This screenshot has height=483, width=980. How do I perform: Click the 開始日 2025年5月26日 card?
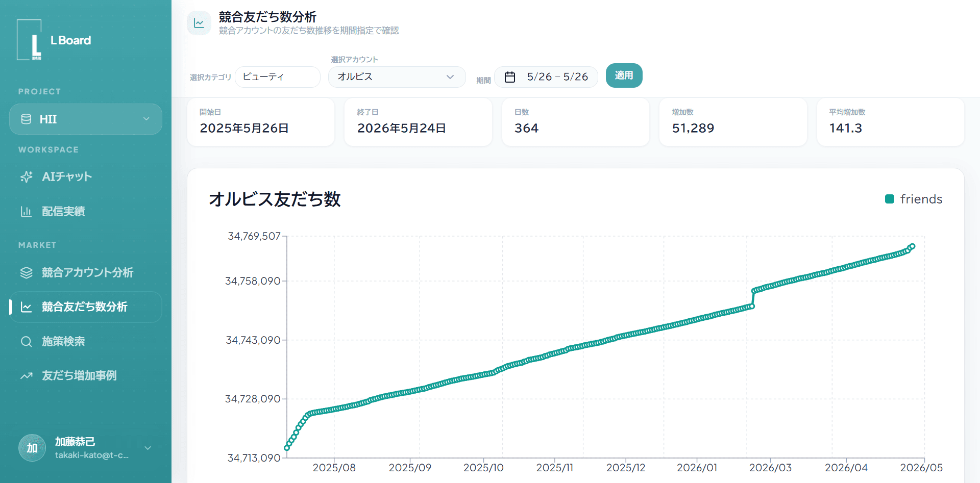pos(261,122)
